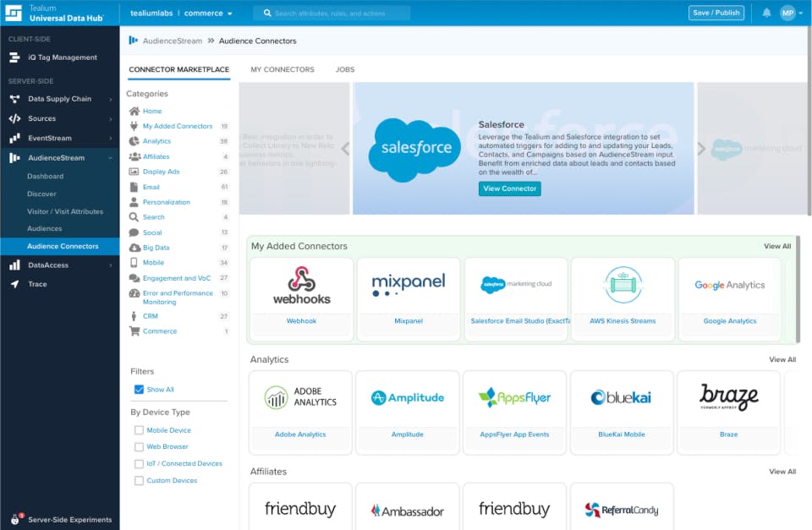Screen dimensions: 812x530
Task: Switch to the My Connectors tab
Action: [x=283, y=69]
